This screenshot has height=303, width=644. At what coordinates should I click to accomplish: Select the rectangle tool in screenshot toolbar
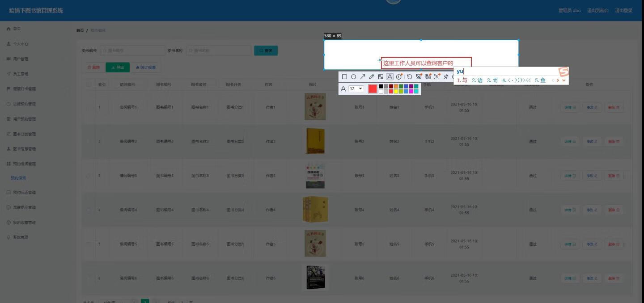(344, 77)
